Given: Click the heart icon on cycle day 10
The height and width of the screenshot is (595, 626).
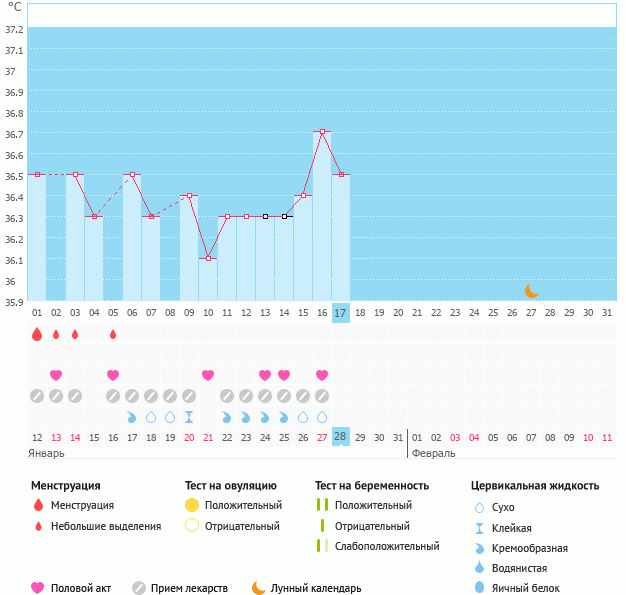Looking at the screenshot, I should point(208,375).
